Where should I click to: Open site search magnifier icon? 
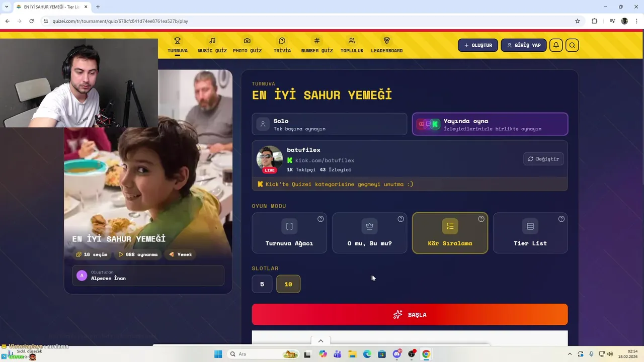point(572,45)
